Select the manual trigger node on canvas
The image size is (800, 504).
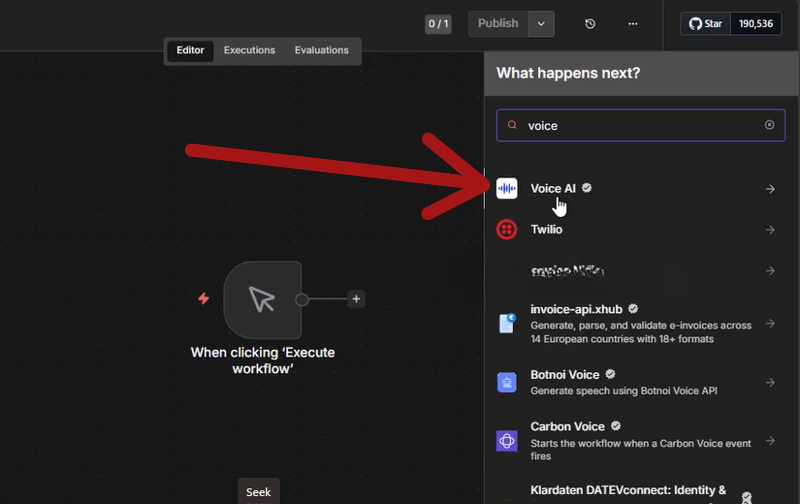(x=262, y=299)
